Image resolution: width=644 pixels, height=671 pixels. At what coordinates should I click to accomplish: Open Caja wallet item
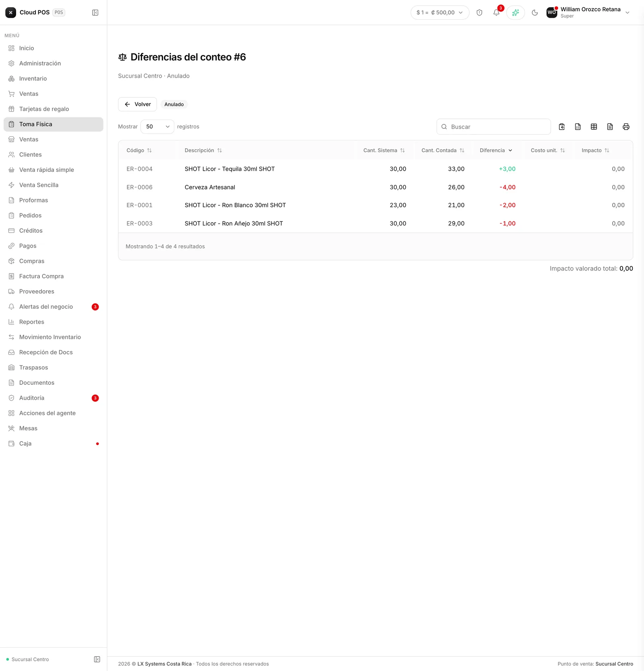pos(54,443)
